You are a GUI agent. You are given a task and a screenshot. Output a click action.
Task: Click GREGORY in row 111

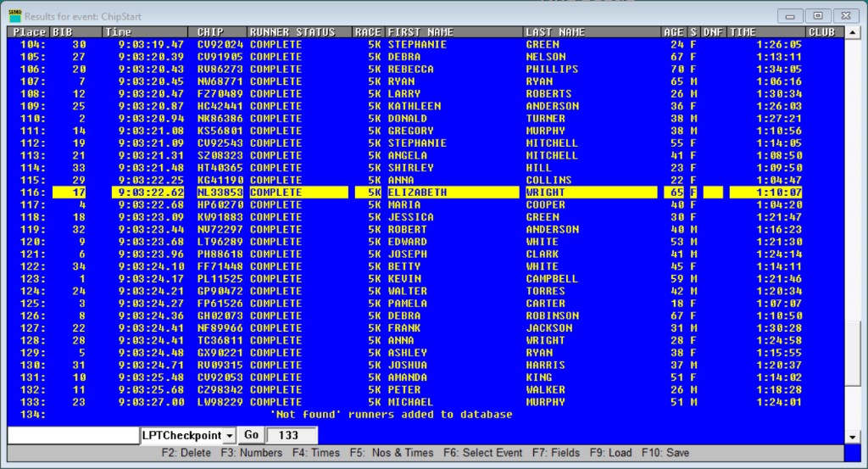[411, 131]
